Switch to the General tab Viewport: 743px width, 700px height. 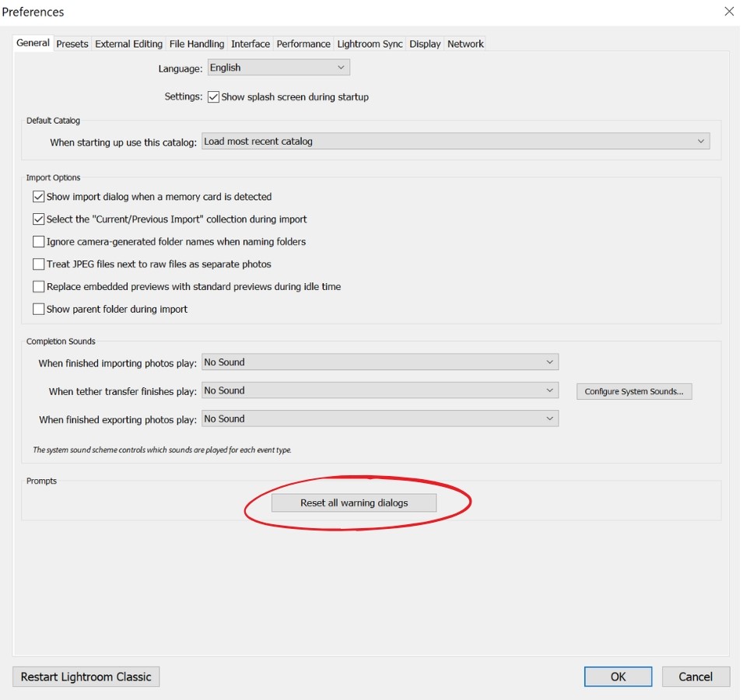point(33,43)
